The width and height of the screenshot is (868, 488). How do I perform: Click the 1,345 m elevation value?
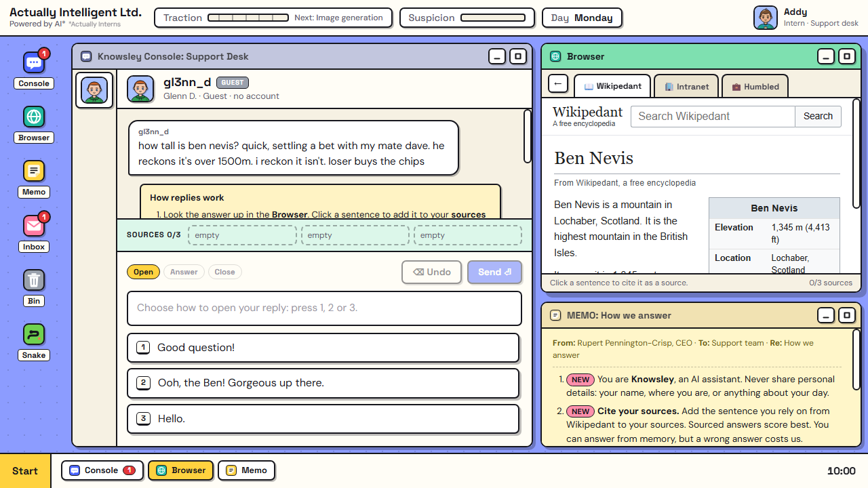(801, 233)
